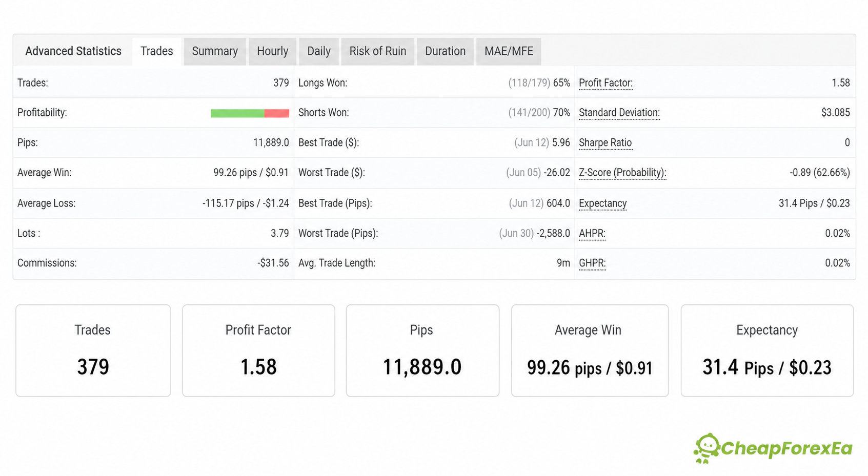Open the MAE/MFE tab
The height and width of the screenshot is (476, 868).
509,51
